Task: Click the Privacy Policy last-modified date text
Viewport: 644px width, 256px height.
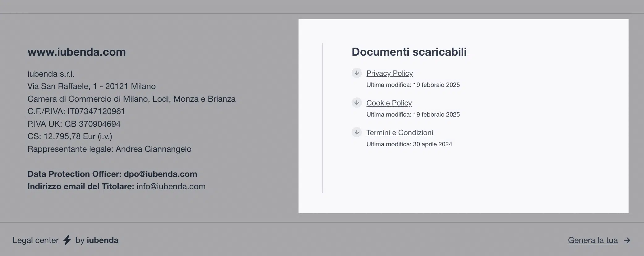Action: click(413, 85)
